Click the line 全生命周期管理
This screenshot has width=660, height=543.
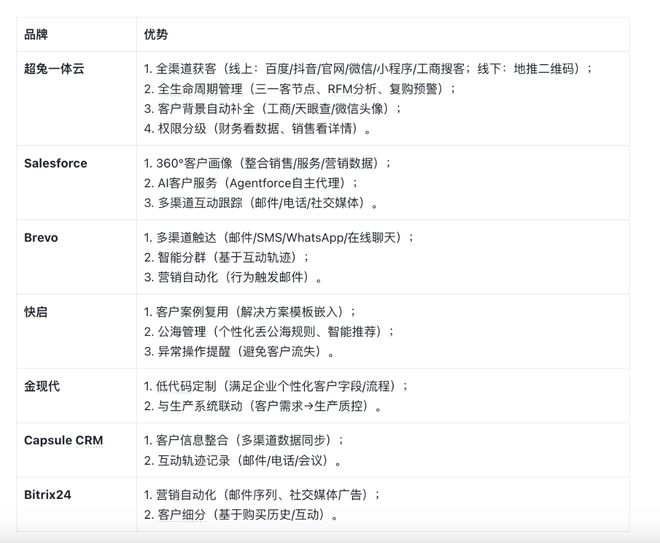coord(300,89)
